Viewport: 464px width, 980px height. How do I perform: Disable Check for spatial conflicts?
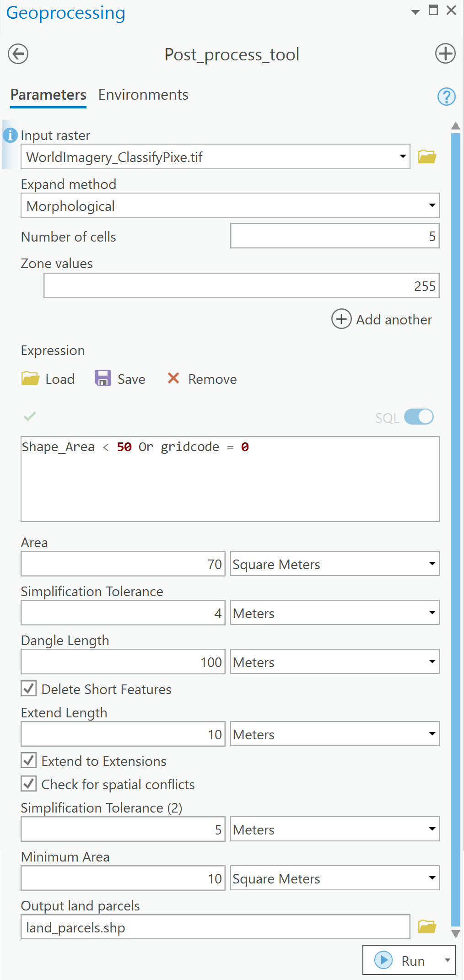[29, 784]
